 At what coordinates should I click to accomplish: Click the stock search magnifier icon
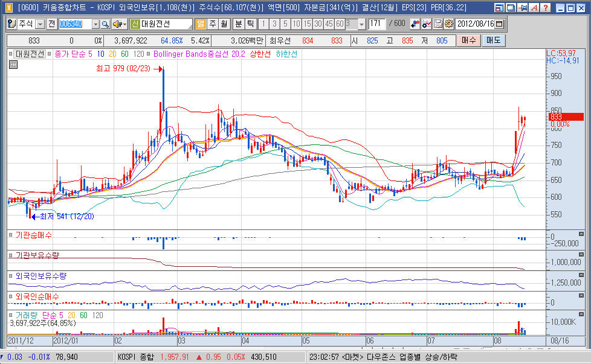tap(106, 24)
